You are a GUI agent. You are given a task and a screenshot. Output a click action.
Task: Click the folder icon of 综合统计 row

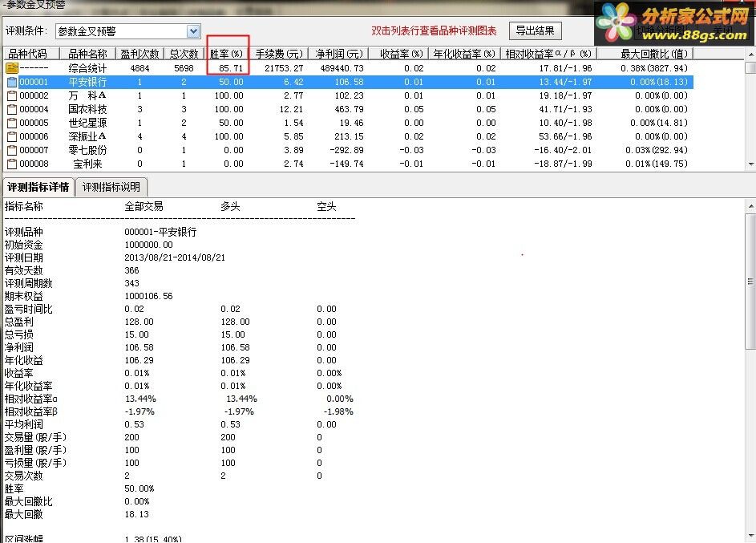tap(11, 68)
